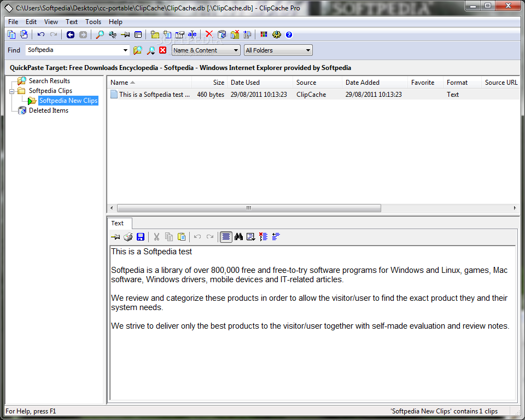This screenshot has width=525, height=420.
Task: Click the Redo arrow in main toolbar
Action: [53, 34]
